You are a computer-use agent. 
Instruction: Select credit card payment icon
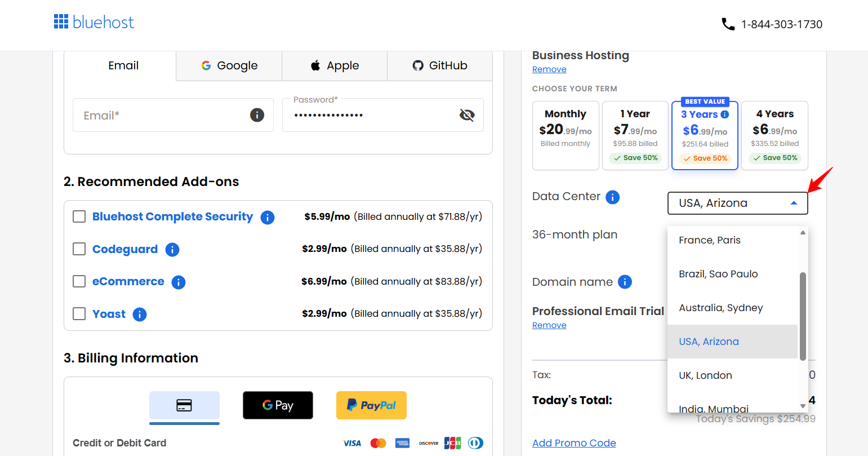(184, 405)
